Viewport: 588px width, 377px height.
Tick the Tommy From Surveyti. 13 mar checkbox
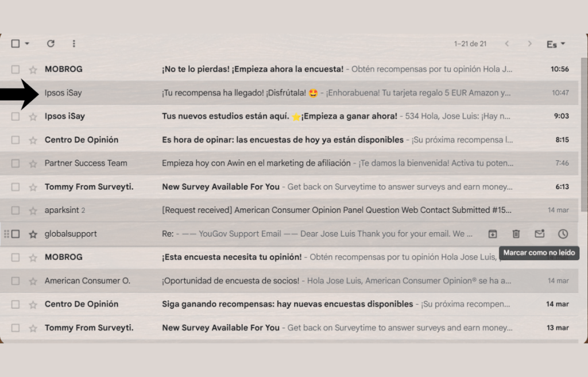pyautogui.click(x=16, y=328)
